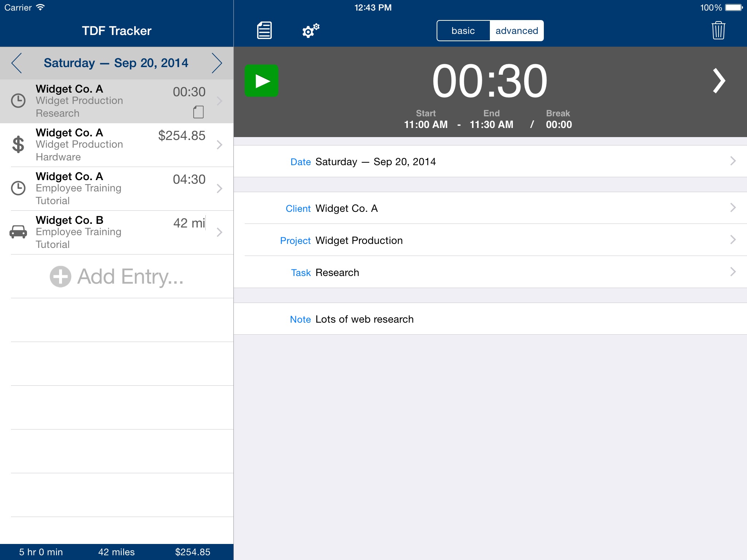Click the '42 mi' mileage value
The width and height of the screenshot is (747, 560).
(189, 223)
